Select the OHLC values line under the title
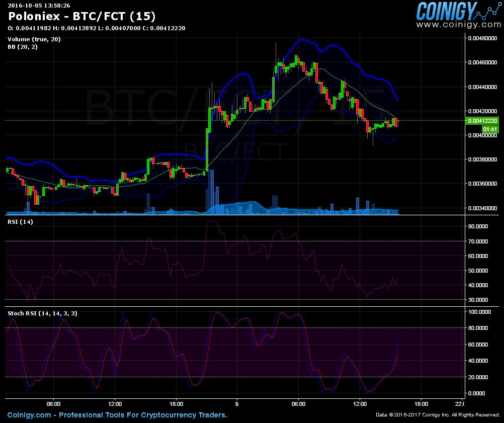This screenshot has width=504, height=423. tap(97, 28)
